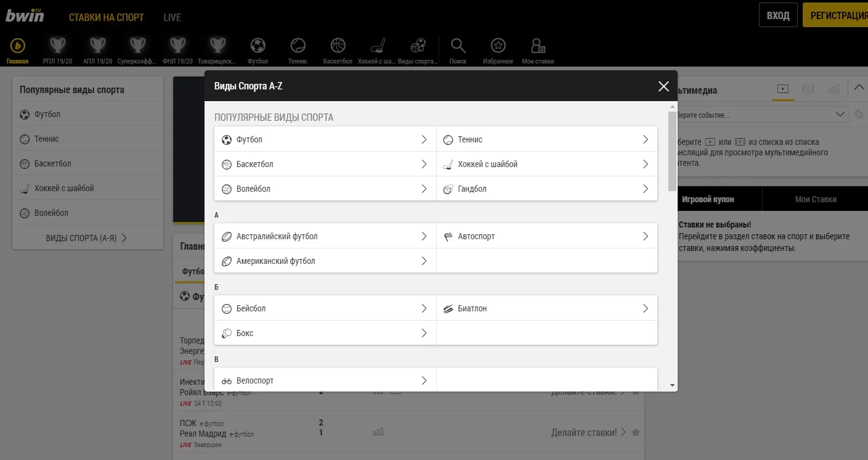Open the РПЛ 19/20 trophy icon
This screenshot has height=460, width=868.
click(57, 46)
